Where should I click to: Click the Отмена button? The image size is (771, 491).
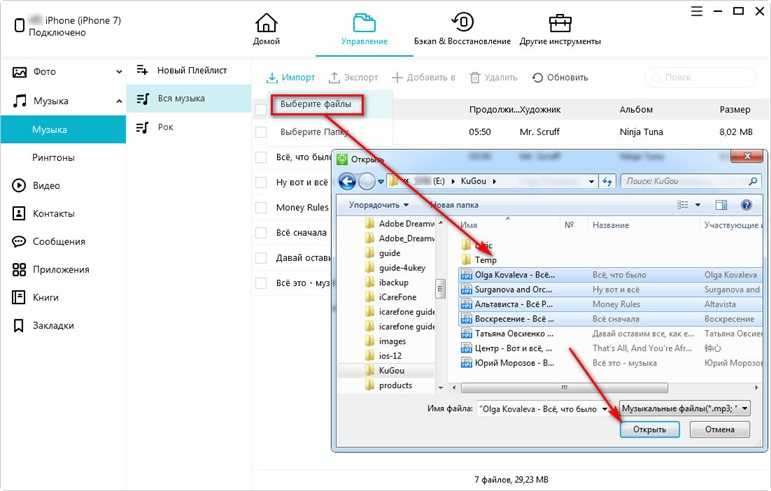[x=720, y=430]
